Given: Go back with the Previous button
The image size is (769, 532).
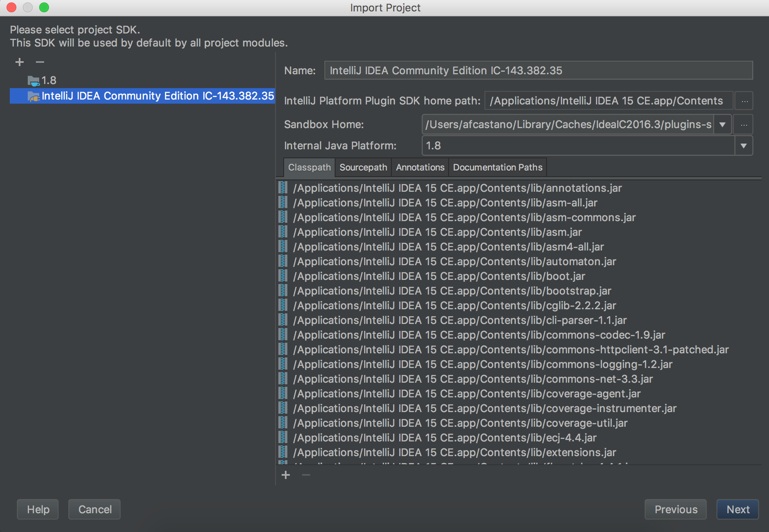Looking at the screenshot, I should (x=676, y=510).
